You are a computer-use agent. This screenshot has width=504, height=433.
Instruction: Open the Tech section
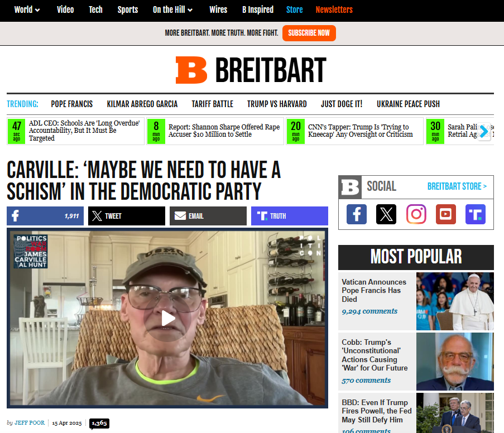[x=95, y=9]
